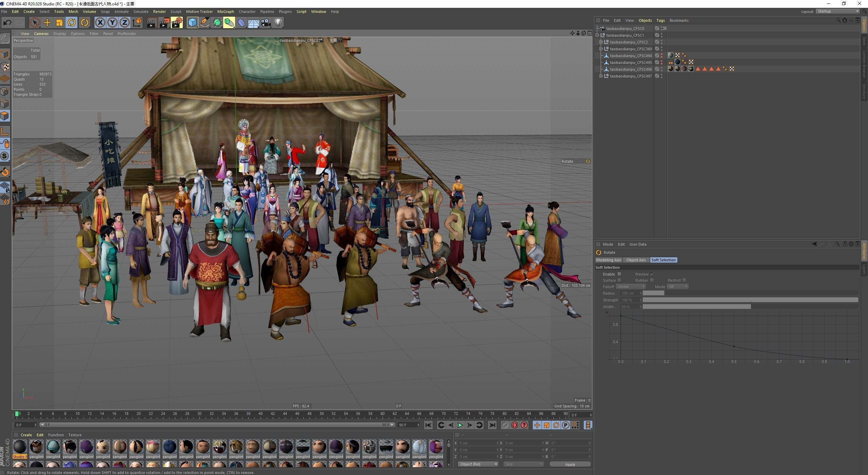The width and height of the screenshot is (868, 475).
Task: Enable Soft Selection checkbox
Action: 619,274
